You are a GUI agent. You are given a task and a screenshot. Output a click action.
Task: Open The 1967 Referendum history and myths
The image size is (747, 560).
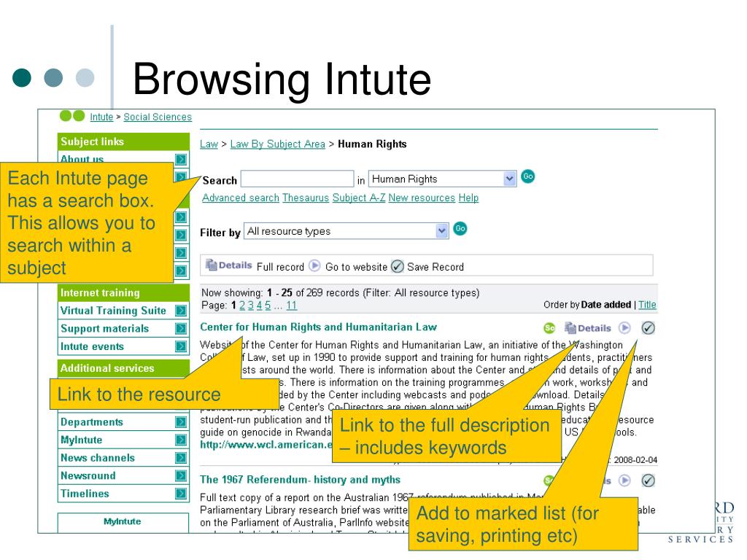[x=300, y=480]
